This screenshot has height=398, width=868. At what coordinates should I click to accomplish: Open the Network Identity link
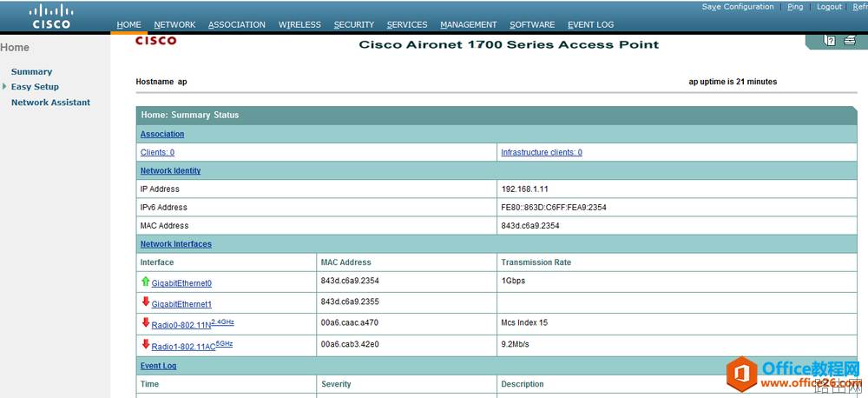tap(170, 170)
